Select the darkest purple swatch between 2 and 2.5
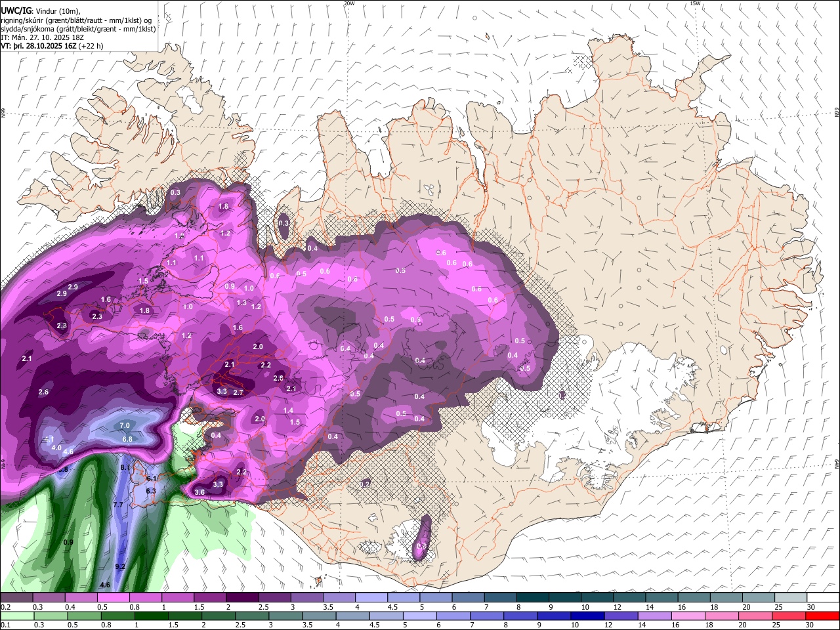This screenshot has height=630, width=840. click(x=242, y=597)
